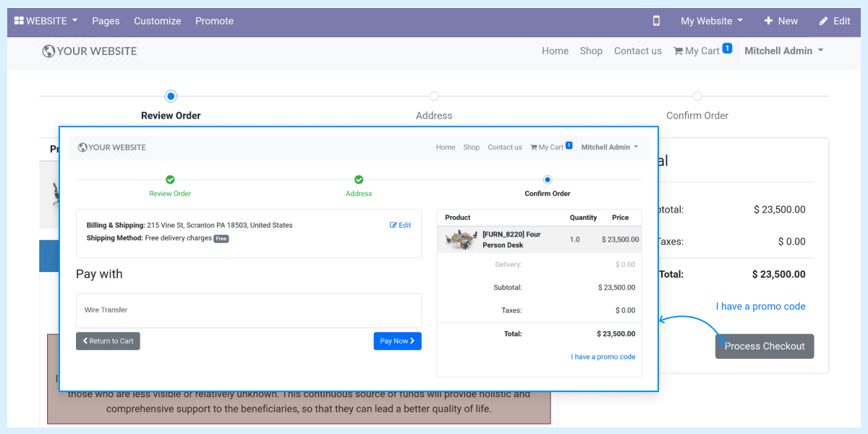Open the Promote menu
Screen dimensions: 868x434
click(214, 21)
